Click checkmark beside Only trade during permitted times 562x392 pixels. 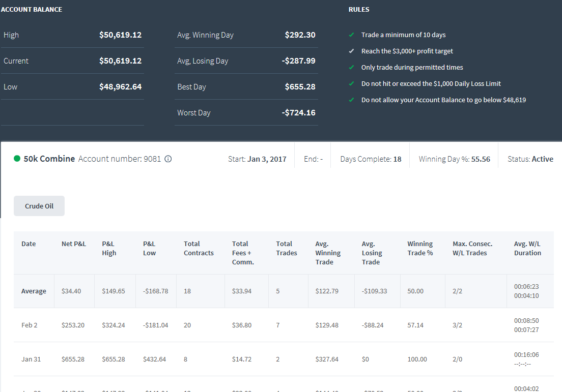point(352,67)
